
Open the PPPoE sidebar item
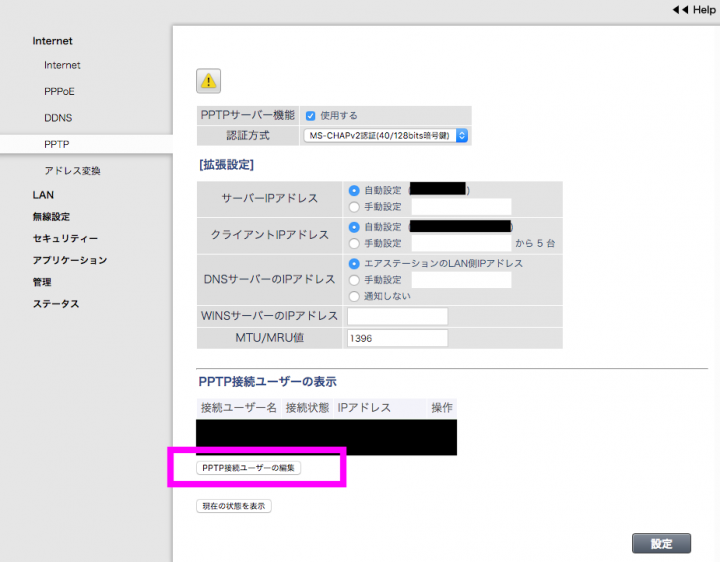click(59, 91)
